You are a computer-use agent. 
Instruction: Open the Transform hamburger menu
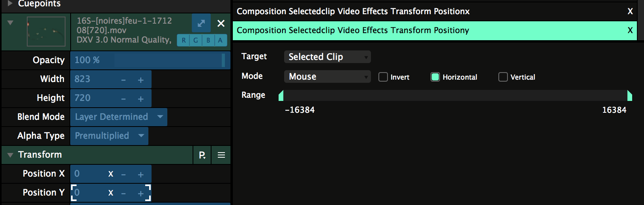tap(221, 155)
